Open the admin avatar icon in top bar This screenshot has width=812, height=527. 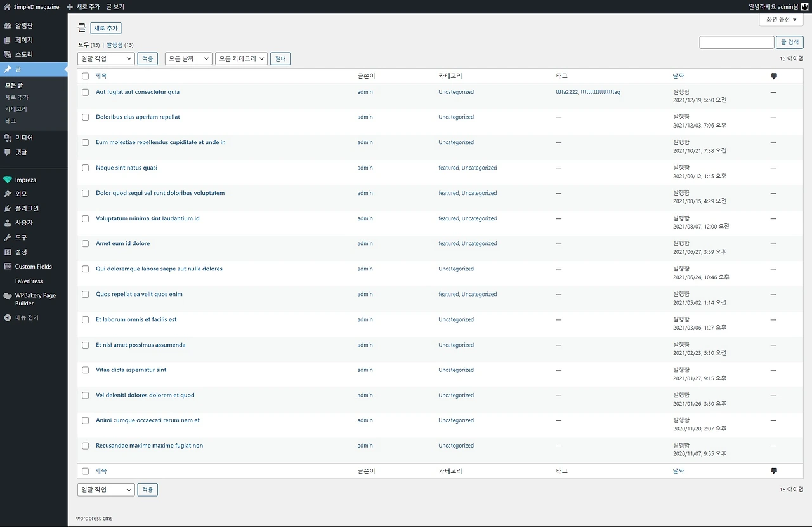[x=804, y=7]
